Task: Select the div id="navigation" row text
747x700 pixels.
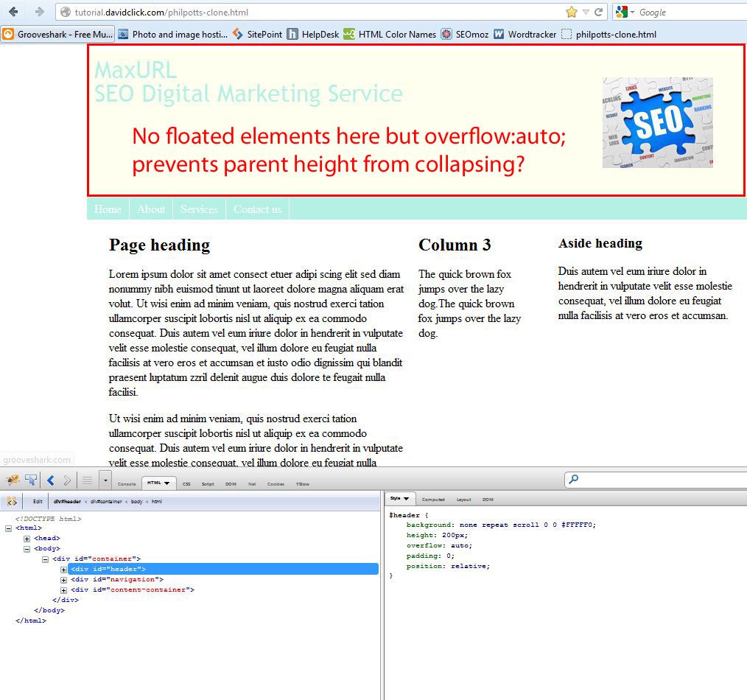Action: 117,579
